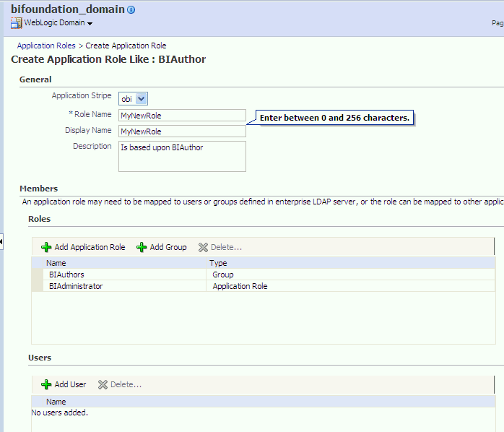Click the Add Group label
Viewport: 504px width, 432px height.
pyautogui.click(x=168, y=247)
